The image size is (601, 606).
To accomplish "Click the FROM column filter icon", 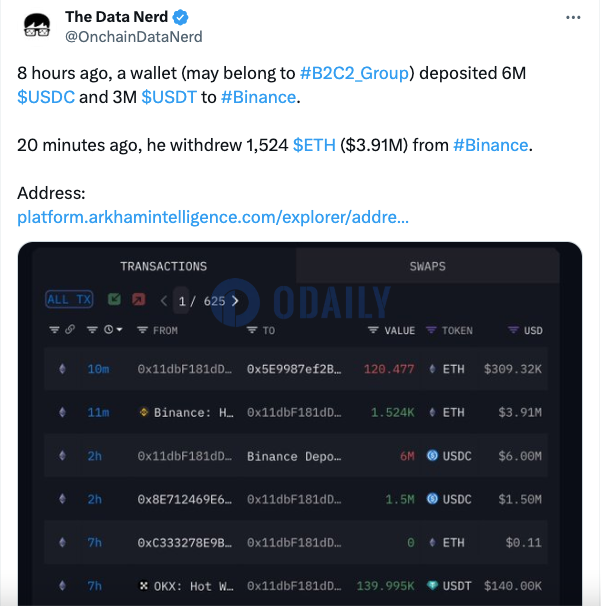I will point(143,330).
